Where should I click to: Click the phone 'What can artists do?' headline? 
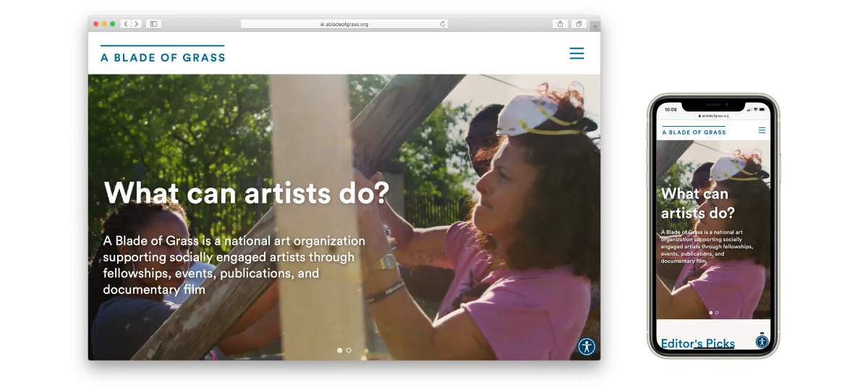point(697,203)
